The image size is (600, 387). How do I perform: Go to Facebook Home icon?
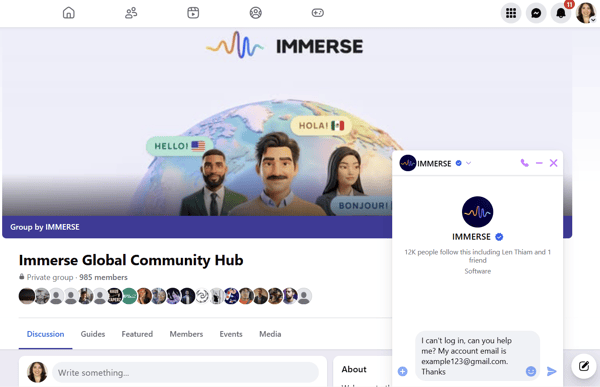click(x=68, y=13)
